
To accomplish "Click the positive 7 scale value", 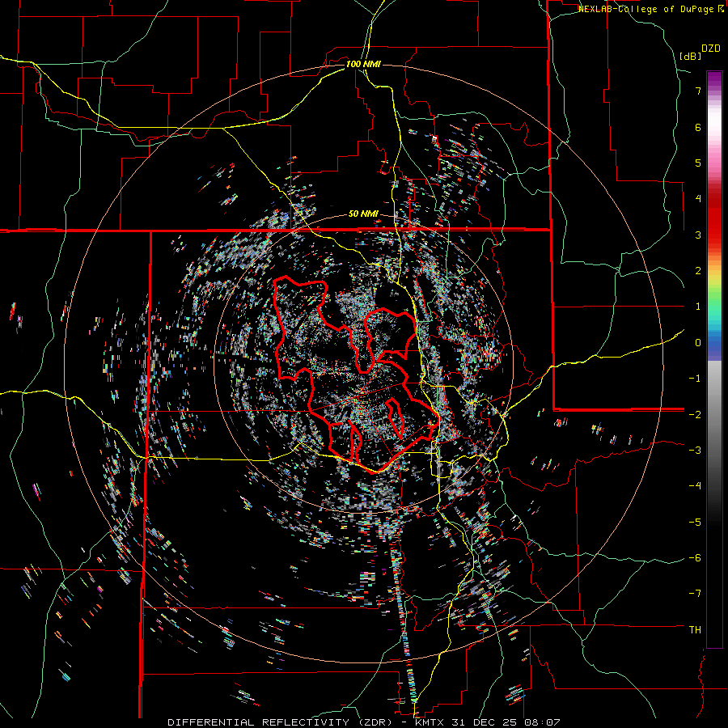I will [x=698, y=91].
